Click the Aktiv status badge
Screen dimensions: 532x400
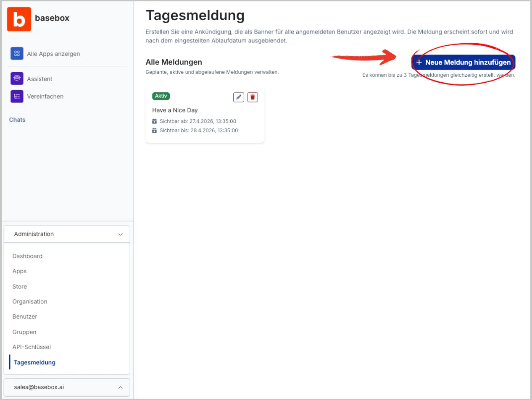pos(161,96)
